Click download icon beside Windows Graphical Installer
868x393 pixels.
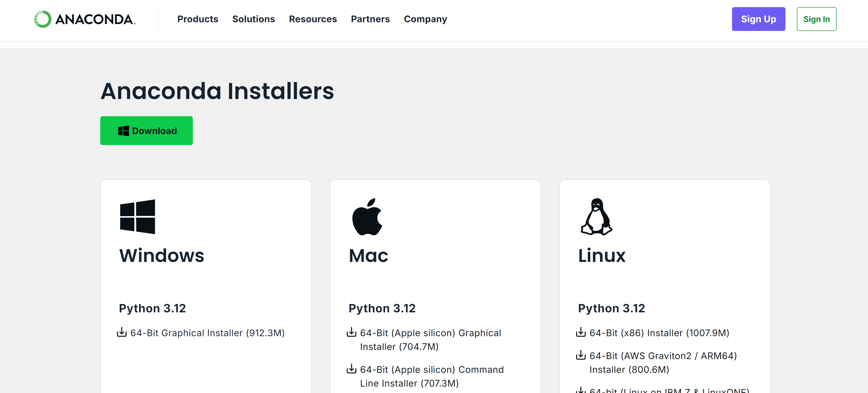(122, 332)
